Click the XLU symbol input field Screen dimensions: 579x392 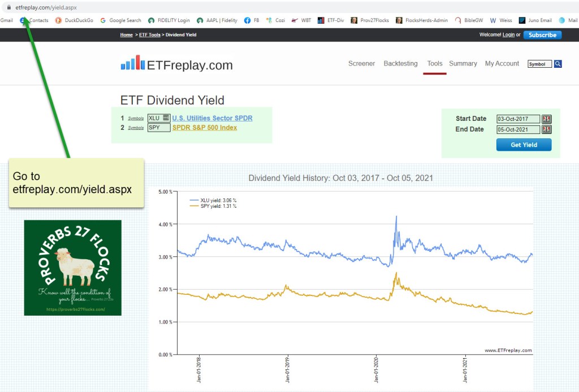[154, 118]
